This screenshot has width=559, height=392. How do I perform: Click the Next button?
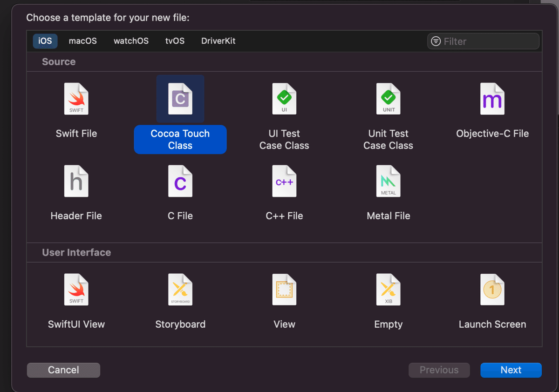pyautogui.click(x=511, y=370)
